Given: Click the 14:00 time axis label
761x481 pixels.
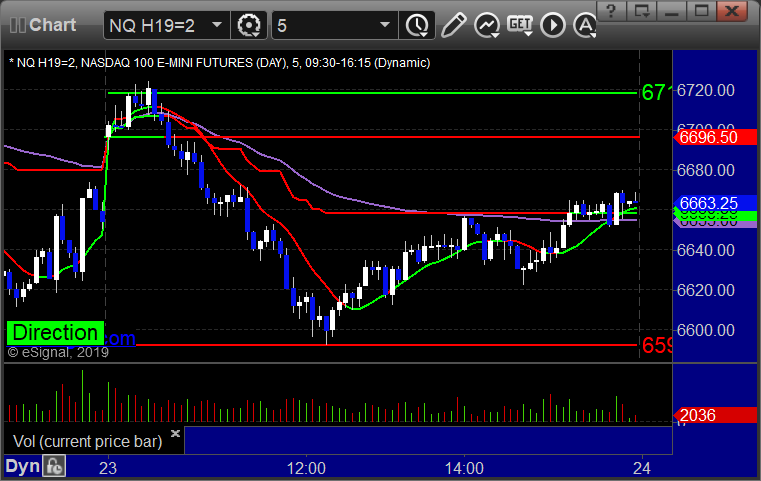Looking at the screenshot, I should 464,468.
